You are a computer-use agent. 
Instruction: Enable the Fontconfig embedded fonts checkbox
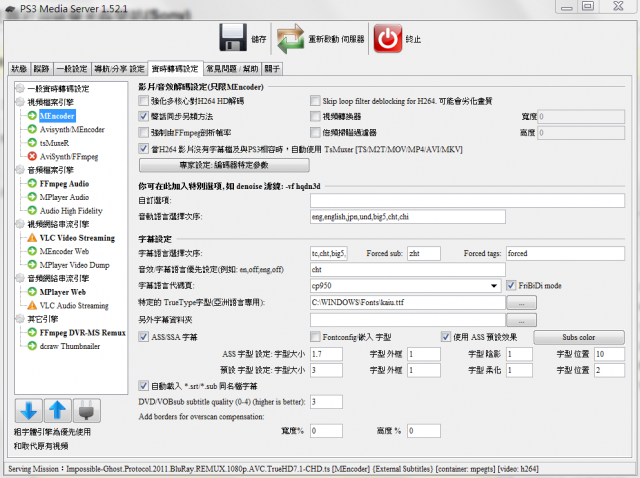tap(315, 337)
